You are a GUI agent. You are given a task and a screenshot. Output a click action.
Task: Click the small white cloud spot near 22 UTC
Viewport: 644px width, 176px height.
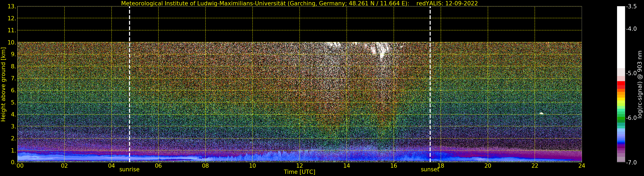(x=541, y=113)
